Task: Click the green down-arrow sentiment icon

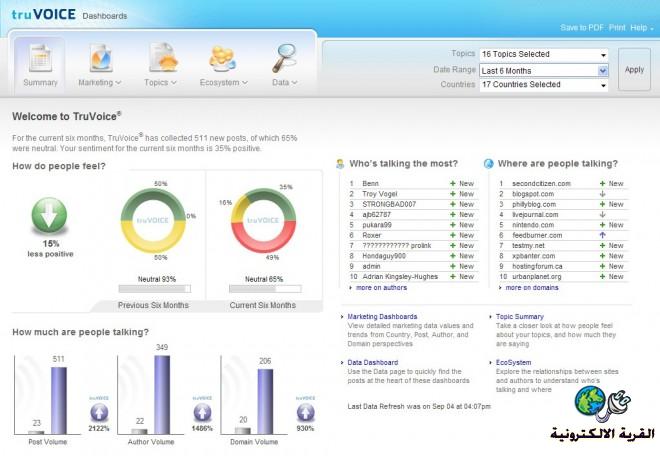Action: (49, 216)
